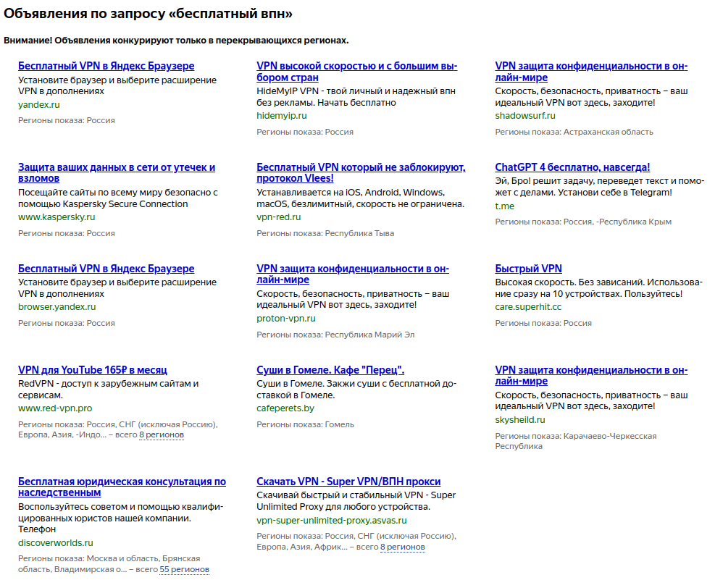The width and height of the screenshot is (715, 588).
Task: Click 'Регионы показа: Россия, -Республика Крым' text
Action: (583, 222)
